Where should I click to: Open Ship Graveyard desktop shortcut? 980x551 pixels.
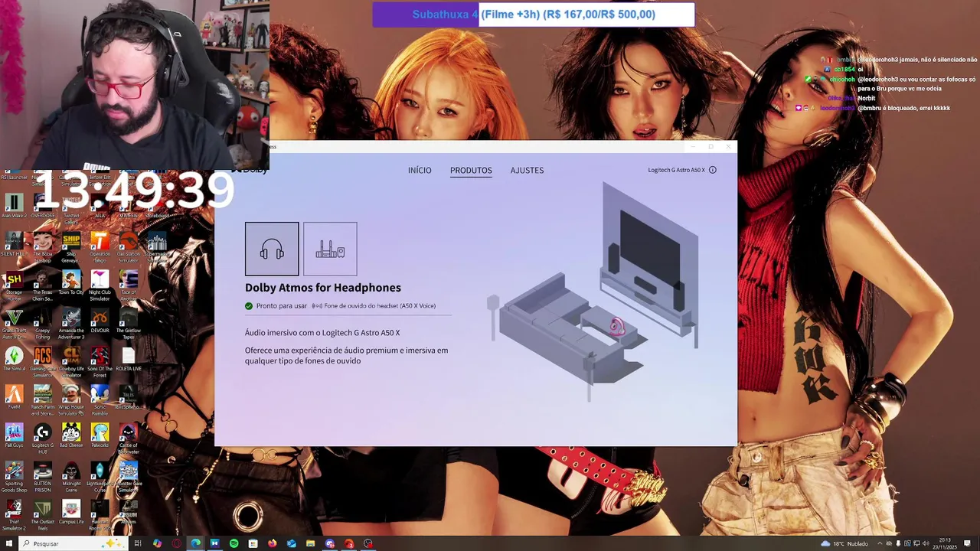pos(71,248)
